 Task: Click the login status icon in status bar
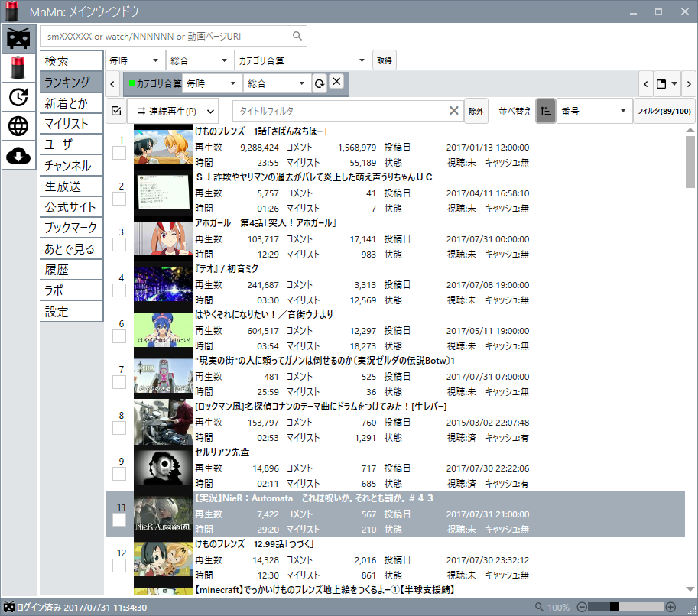point(9,607)
